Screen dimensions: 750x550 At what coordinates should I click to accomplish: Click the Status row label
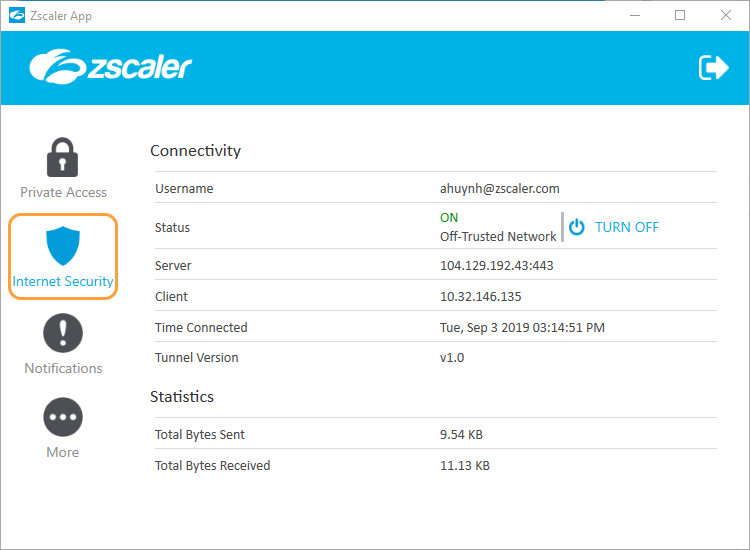172,228
